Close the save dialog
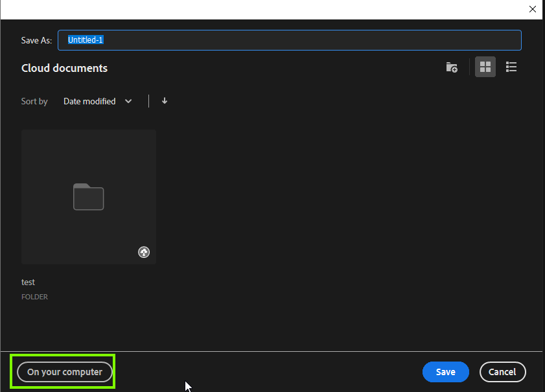 pos(533,9)
